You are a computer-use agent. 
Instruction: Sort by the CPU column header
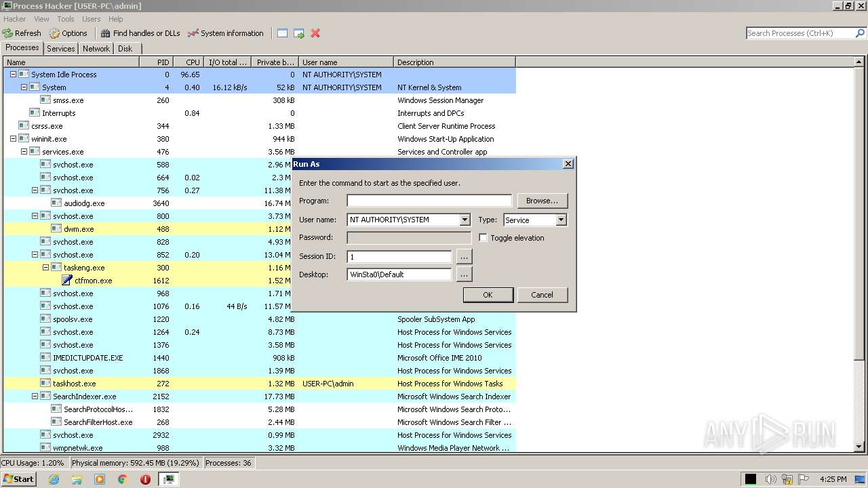click(x=189, y=62)
